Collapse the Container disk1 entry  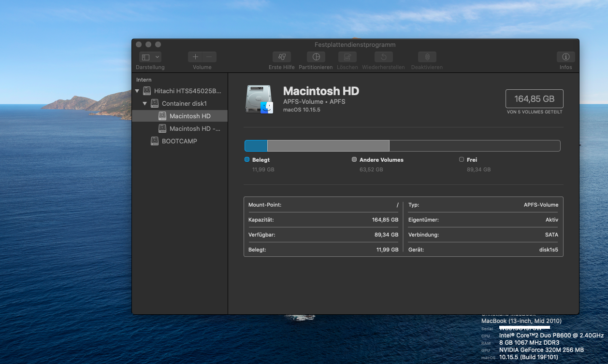(x=145, y=103)
